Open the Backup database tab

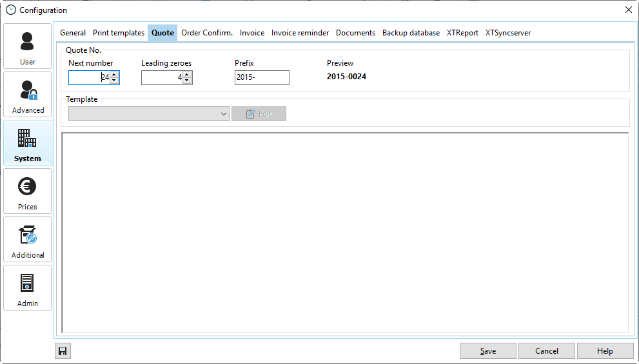tap(411, 33)
